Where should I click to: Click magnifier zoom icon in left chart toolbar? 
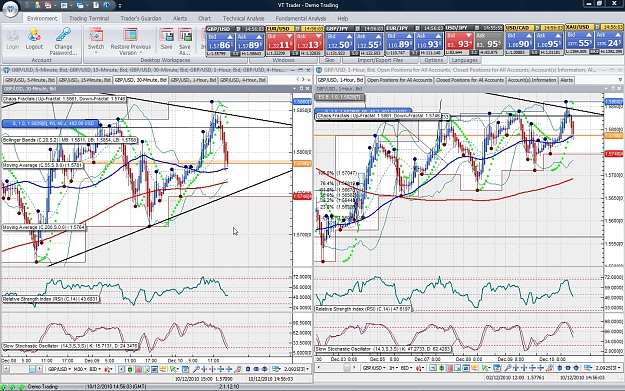click(x=196, y=369)
